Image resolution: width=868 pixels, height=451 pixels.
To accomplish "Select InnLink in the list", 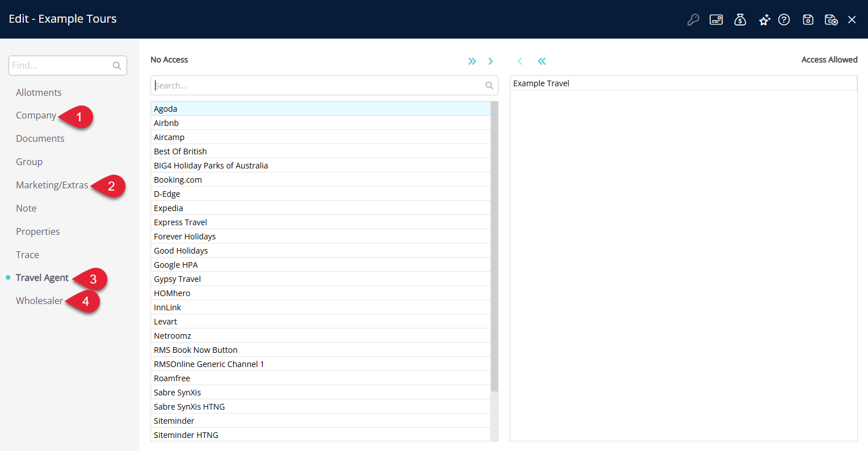I will pos(321,307).
